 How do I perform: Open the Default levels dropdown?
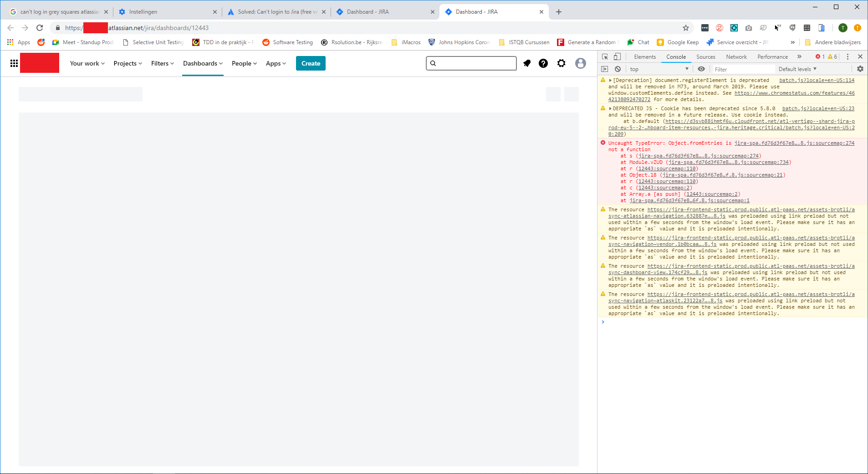pyautogui.click(x=797, y=69)
